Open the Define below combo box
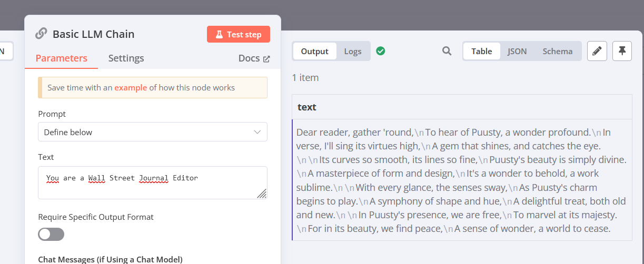 tap(153, 132)
